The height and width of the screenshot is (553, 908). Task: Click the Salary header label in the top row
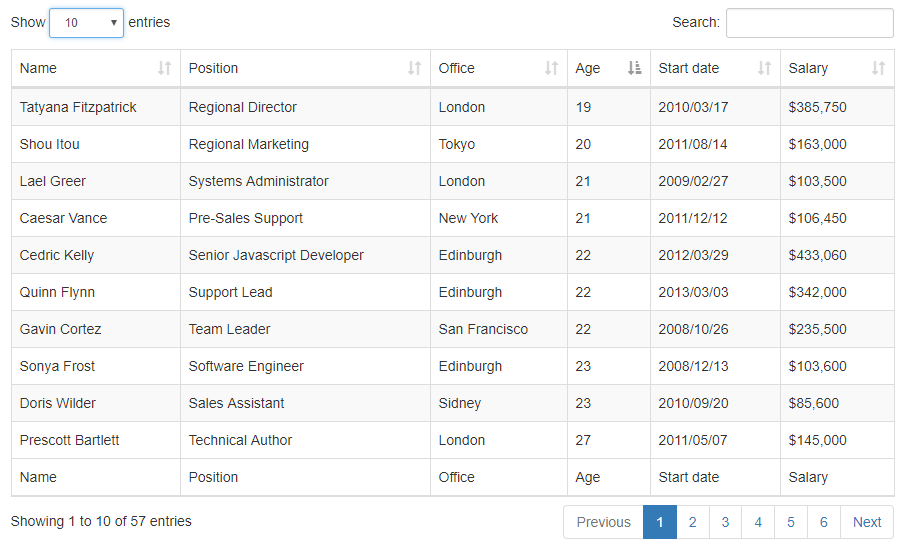808,69
